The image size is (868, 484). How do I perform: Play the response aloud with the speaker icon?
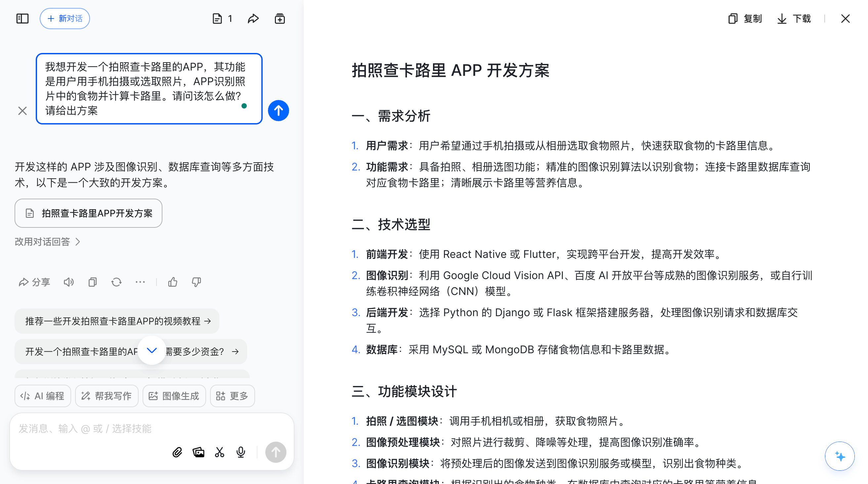[x=69, y=282]
